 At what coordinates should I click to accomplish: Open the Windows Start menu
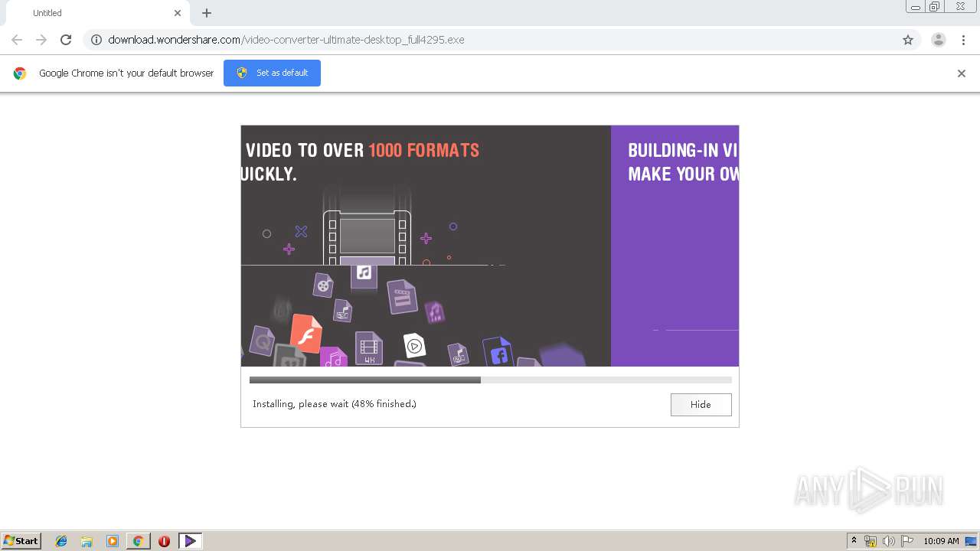point(21,540)
